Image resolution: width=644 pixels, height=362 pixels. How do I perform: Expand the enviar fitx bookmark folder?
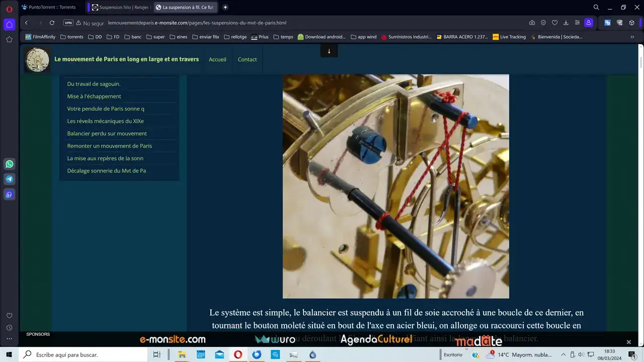tap(206, 37)
